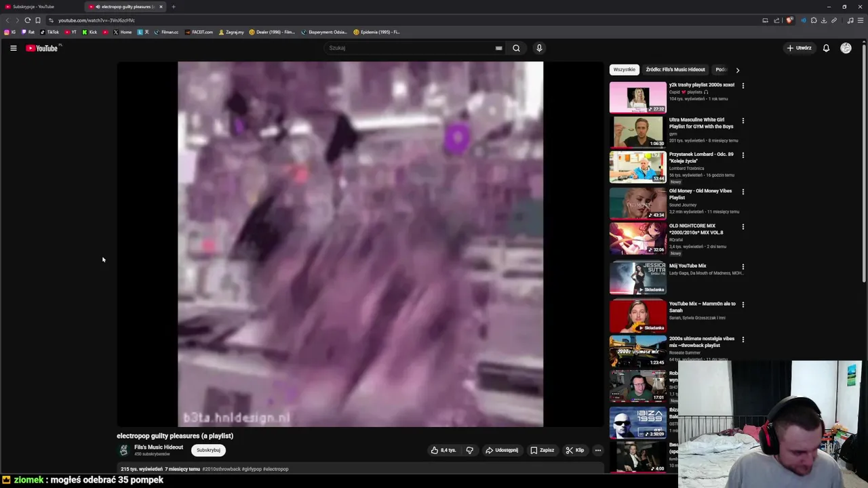Like the video with 8,4 tys. thumbs up
This screenshot has height=488, width=868.
coord(443,450)
